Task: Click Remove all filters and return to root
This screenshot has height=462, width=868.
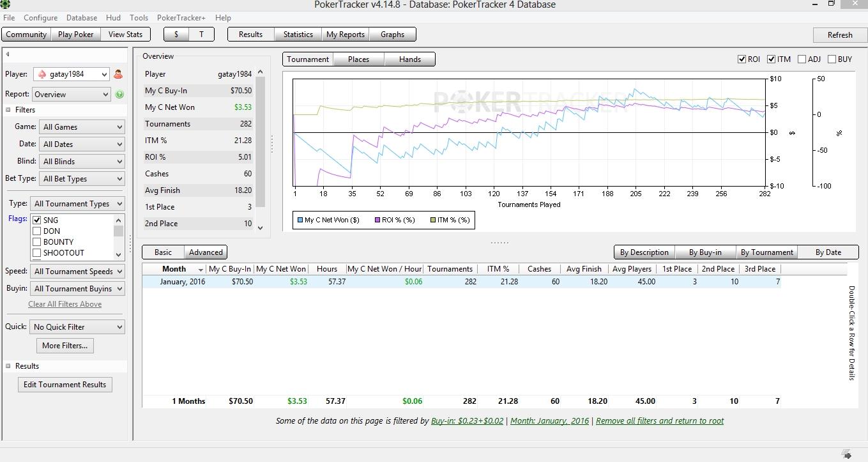Action: click(x=660, y=421)
